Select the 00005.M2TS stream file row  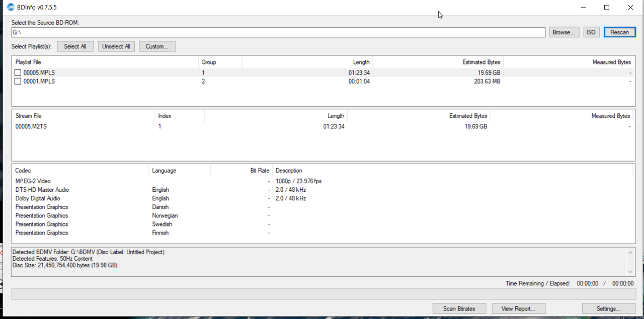pos(322,127)
